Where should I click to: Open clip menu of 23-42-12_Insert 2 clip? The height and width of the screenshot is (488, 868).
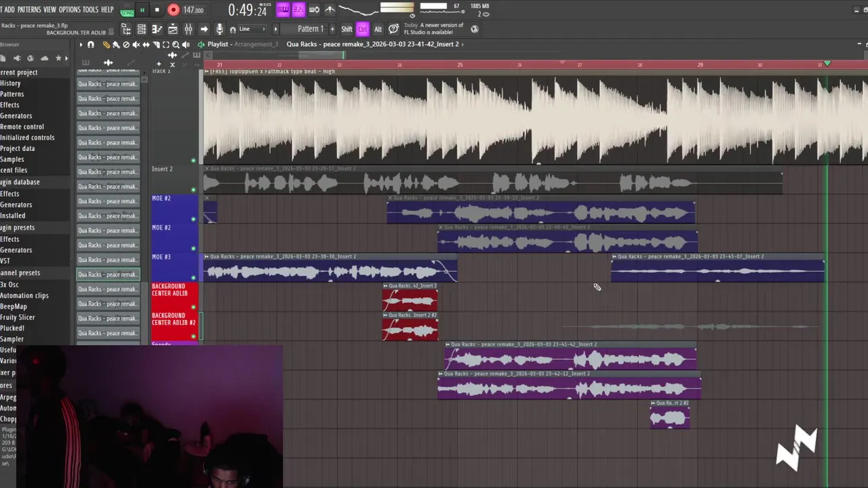[441, 373]
